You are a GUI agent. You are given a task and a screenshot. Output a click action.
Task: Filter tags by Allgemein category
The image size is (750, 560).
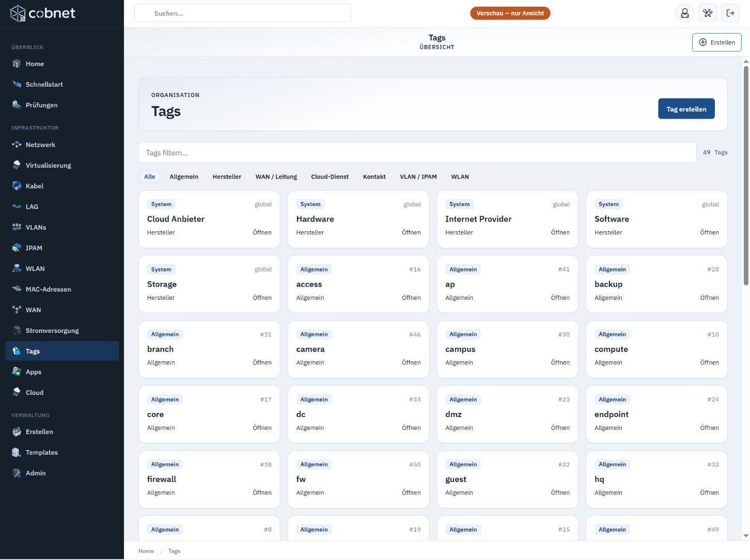(x=184, y=177)
